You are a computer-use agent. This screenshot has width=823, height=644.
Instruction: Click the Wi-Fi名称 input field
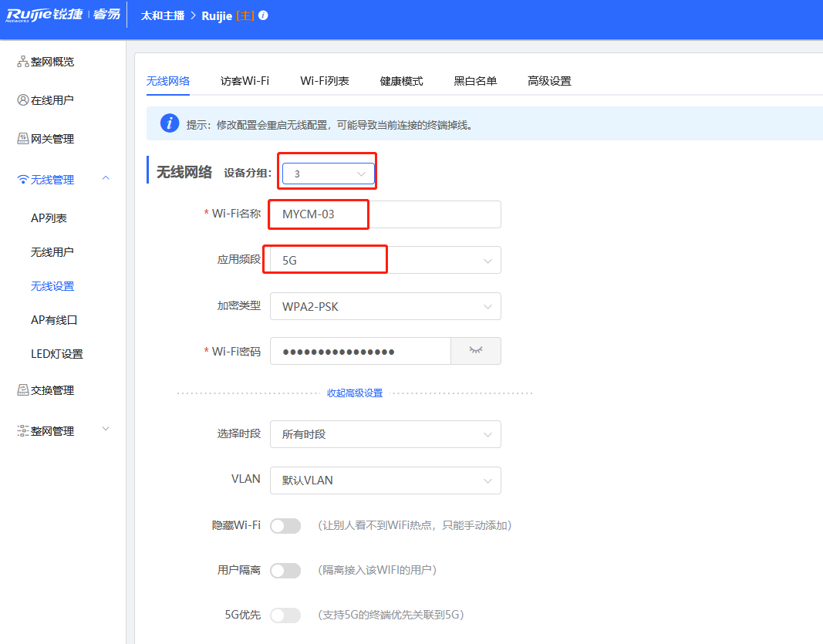tap(385, 214)
